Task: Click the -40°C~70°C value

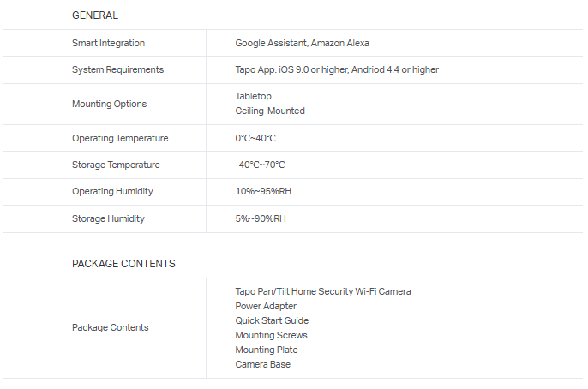Action: click(x=260, y=165)
